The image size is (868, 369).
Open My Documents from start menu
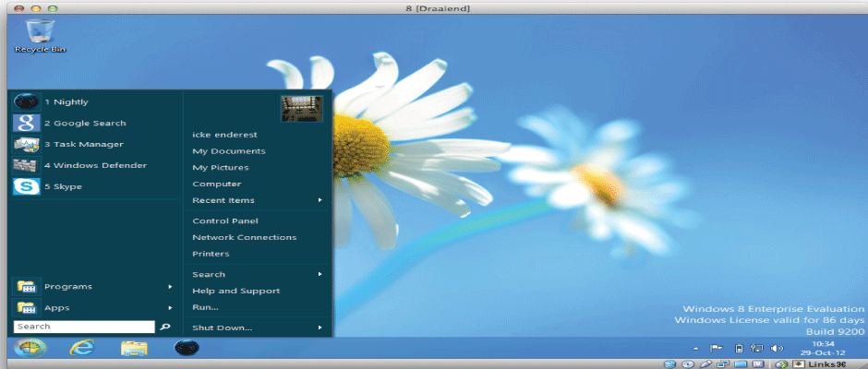[x=229, y=151]
